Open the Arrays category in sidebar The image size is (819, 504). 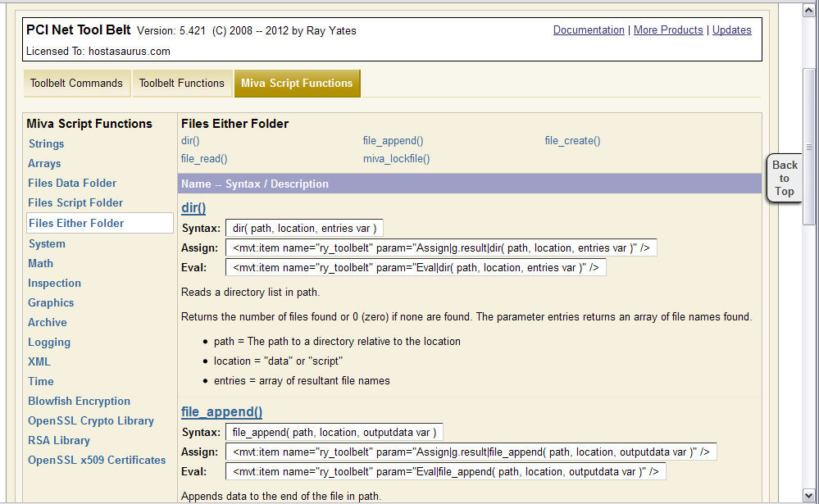pos(44,163)
